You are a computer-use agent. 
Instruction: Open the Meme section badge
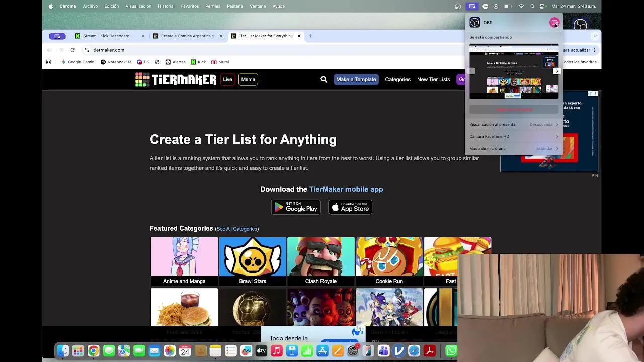coord(248,79)
